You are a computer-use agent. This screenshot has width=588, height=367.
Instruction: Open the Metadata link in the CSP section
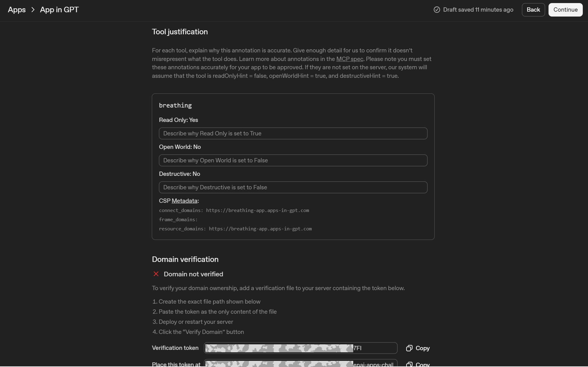click(184, 201)
